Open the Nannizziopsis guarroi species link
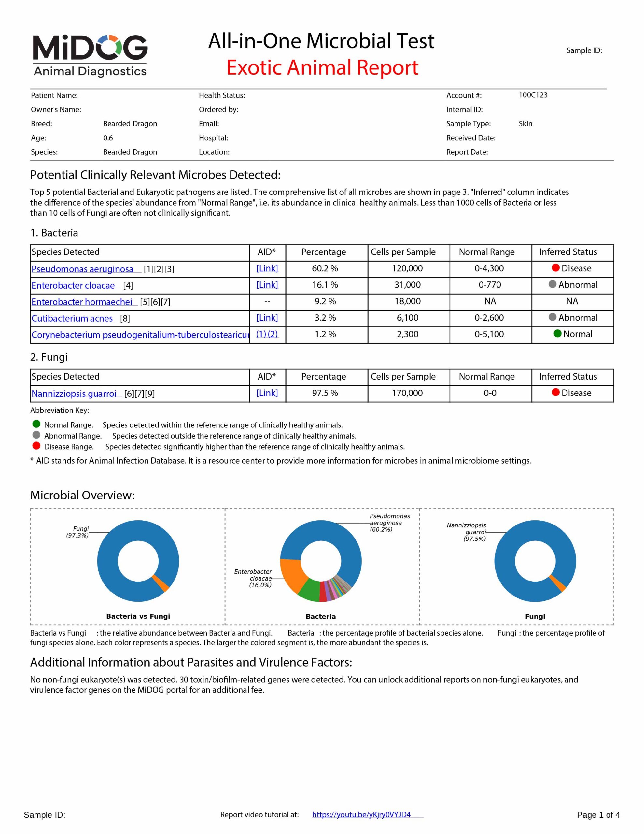Viewport: 644px width, 834px height. tap(74, 394)
